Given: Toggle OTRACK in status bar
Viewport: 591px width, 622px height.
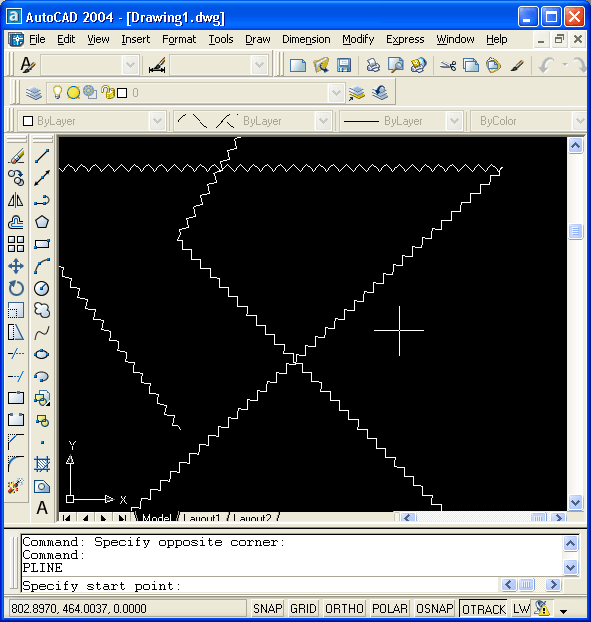Looking at the screenshot, I should (x=484, y=609).
